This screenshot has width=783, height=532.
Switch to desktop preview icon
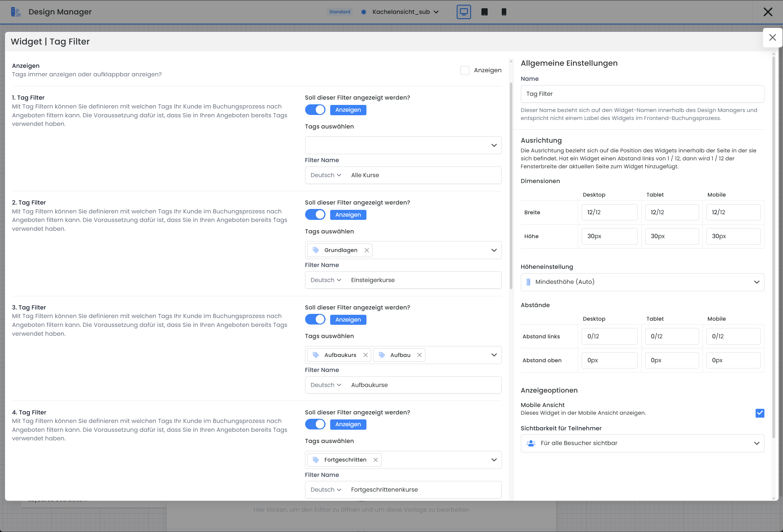[464, 12]
